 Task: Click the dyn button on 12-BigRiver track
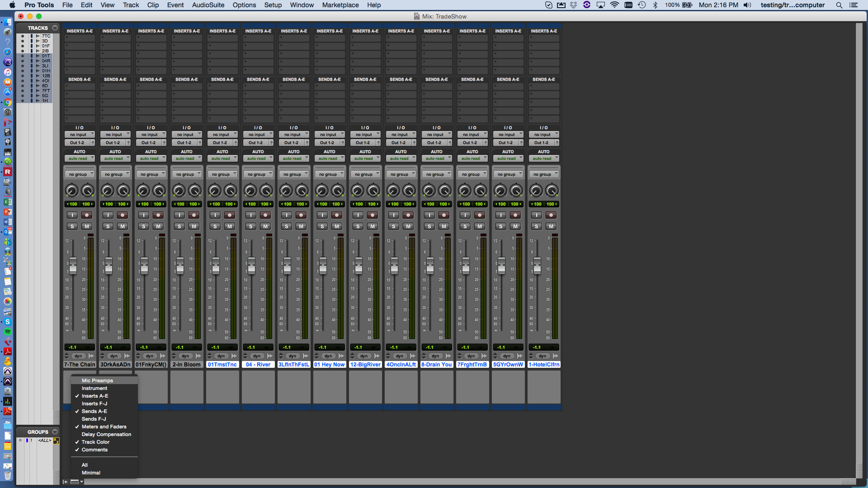pyautogui.click(x=364, y=356)
